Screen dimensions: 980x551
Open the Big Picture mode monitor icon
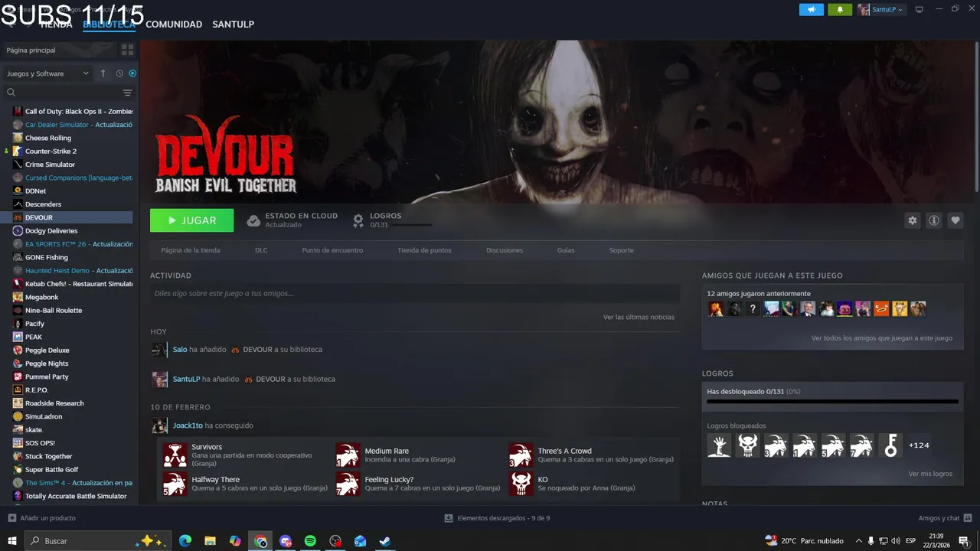tap(920, 9)
